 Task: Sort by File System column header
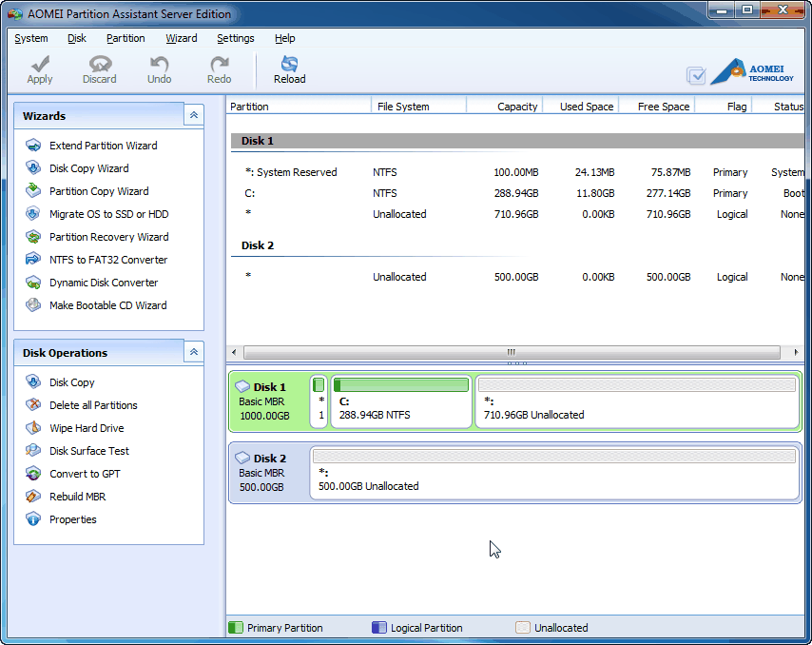tap(418, 107)
